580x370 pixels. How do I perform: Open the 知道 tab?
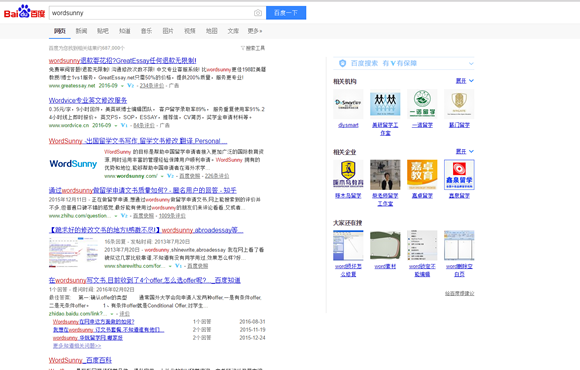coord(125,31)
